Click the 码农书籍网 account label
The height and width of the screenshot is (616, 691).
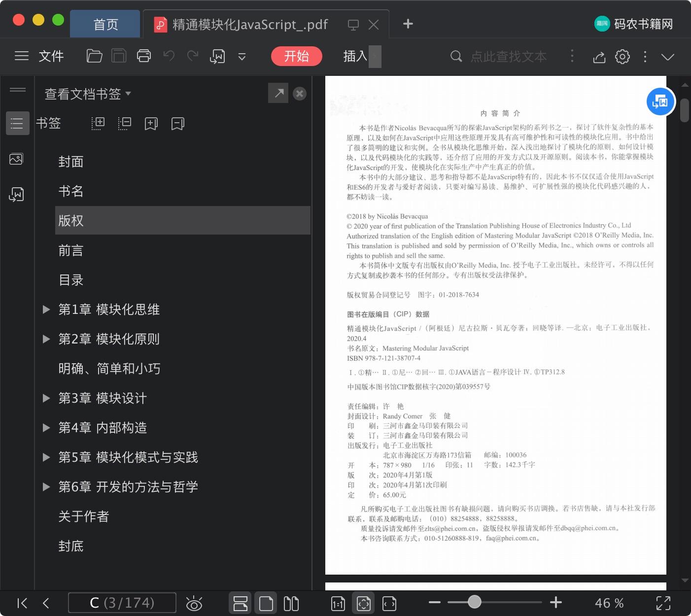coord(643,24)
